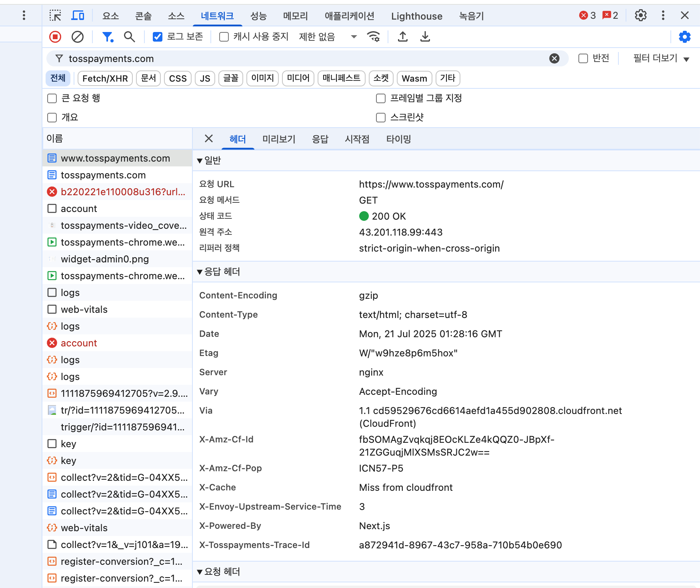The image size is (700, 588).
Task: Enable 캐시 사용 중지 checkbox
Action: coord(224,37)
